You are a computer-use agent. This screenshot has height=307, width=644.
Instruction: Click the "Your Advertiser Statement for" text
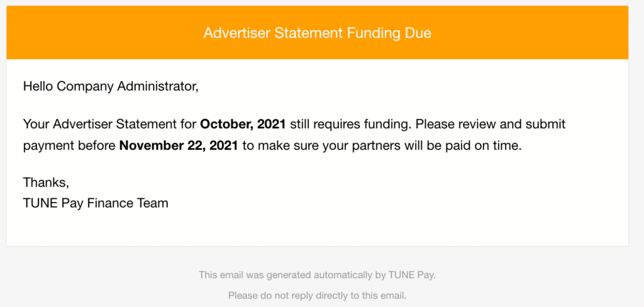109,124
